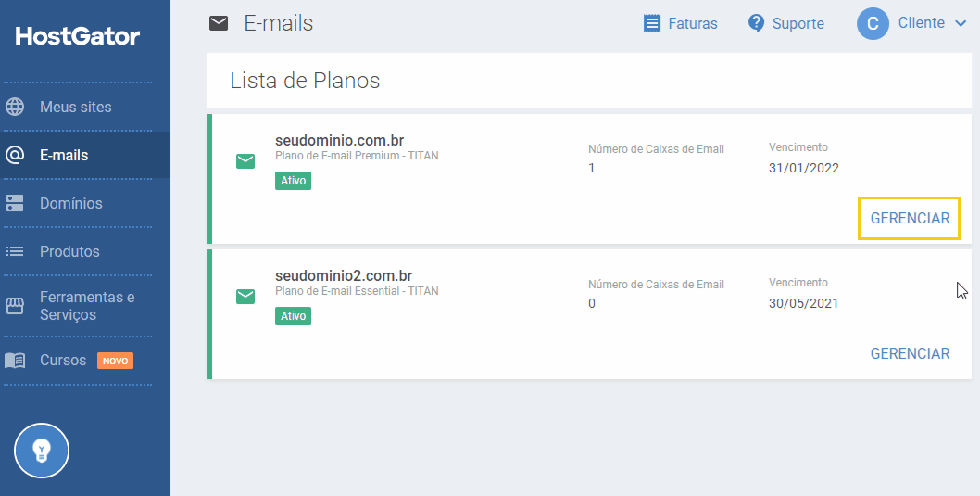The height and width of the screenshot is (496, 980).
Task: Click the @ icon beside E-mails
Action: click(15, 155)
